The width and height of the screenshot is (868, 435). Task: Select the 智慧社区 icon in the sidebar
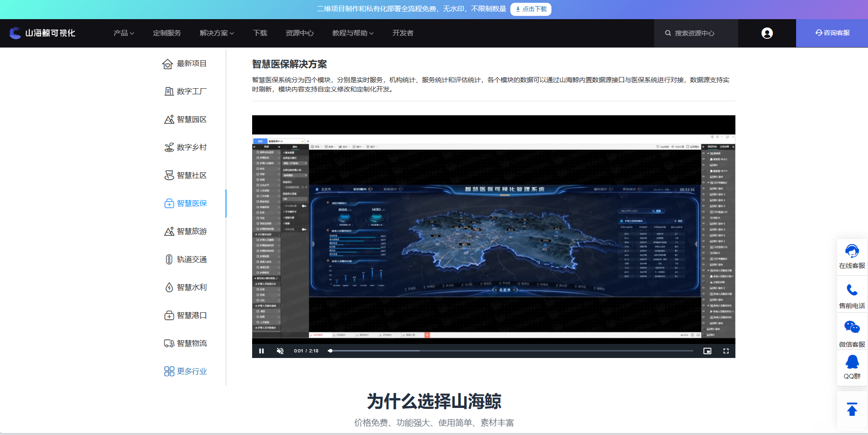169,175
